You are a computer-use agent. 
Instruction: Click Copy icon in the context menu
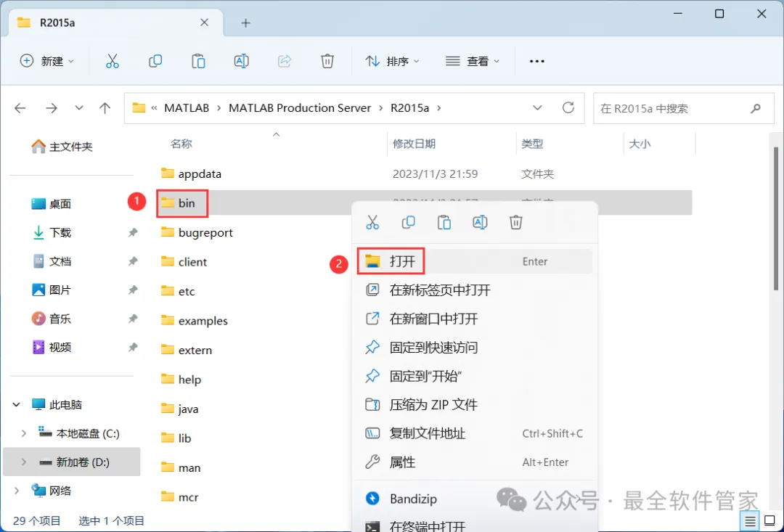tap(409, 222)
